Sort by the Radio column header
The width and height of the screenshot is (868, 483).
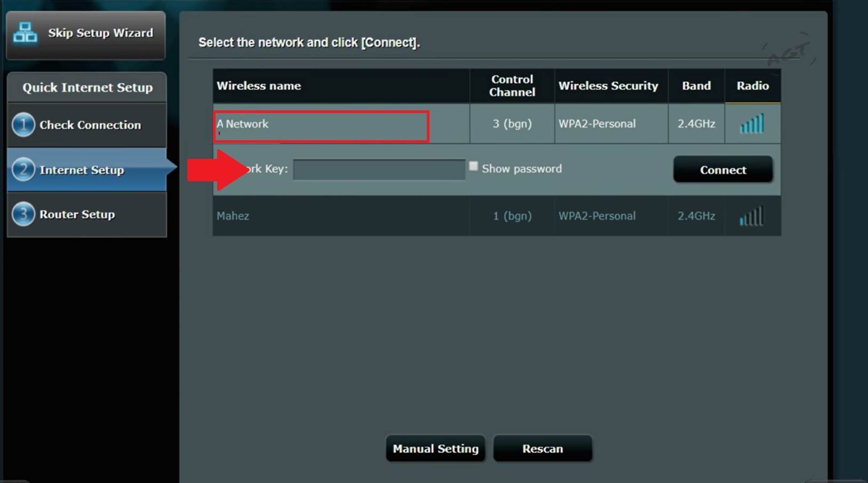(x=752, y=86)
